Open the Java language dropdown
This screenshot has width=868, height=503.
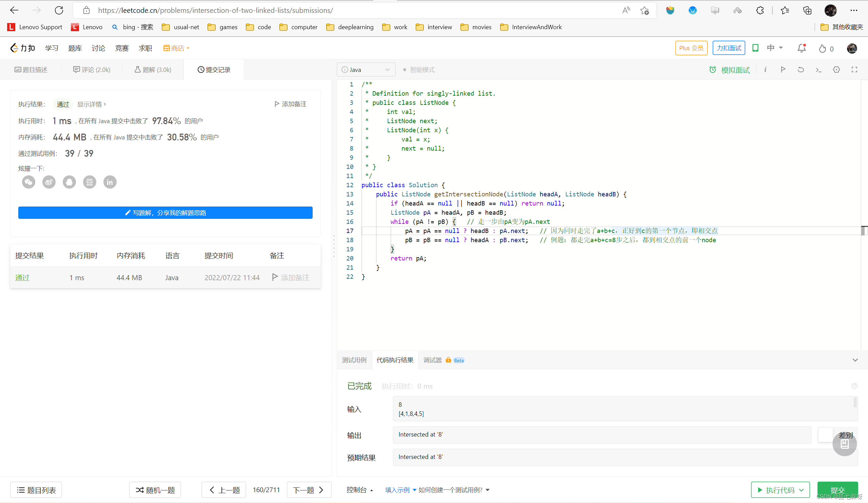click(366, 70)
